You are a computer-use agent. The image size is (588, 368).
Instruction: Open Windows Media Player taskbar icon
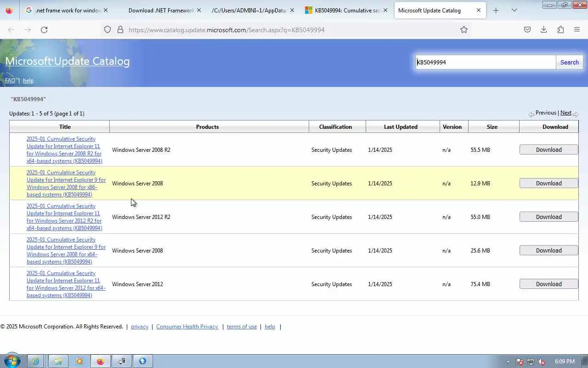79,361
